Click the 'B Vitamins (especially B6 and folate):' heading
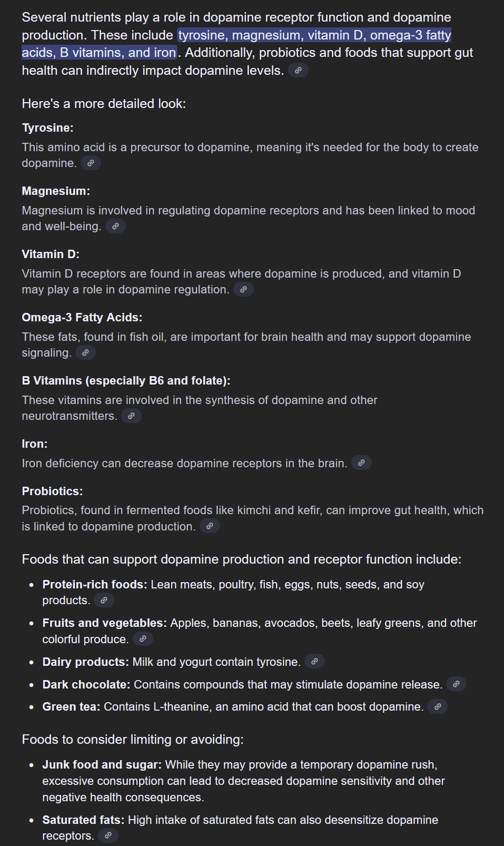This screenshot has width=504, height=846. pos(126,381)
